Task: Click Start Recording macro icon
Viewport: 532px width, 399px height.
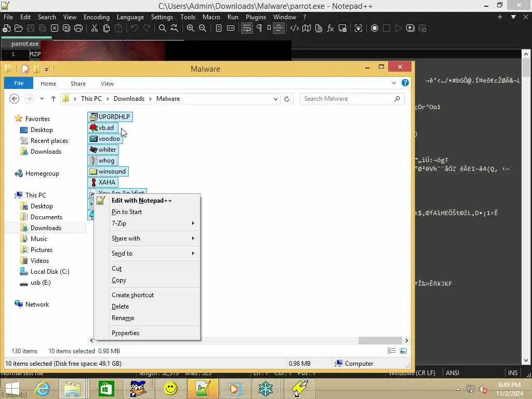Action: [375, 29]
